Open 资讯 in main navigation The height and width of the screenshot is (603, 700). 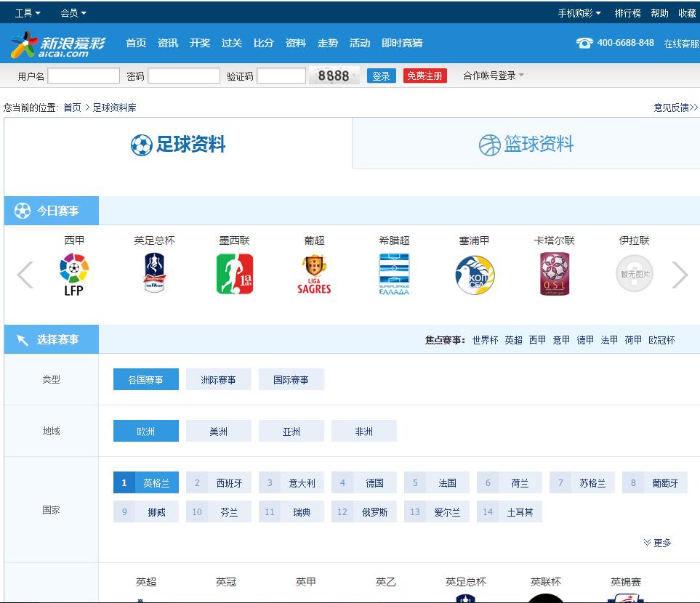tap(168, 43)
